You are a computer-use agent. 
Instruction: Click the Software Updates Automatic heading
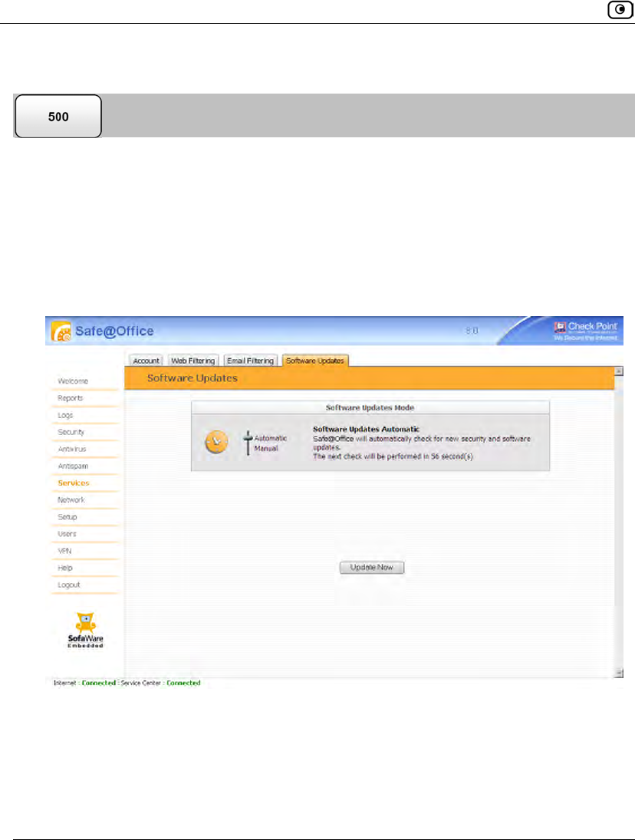[x=366, y=429]
